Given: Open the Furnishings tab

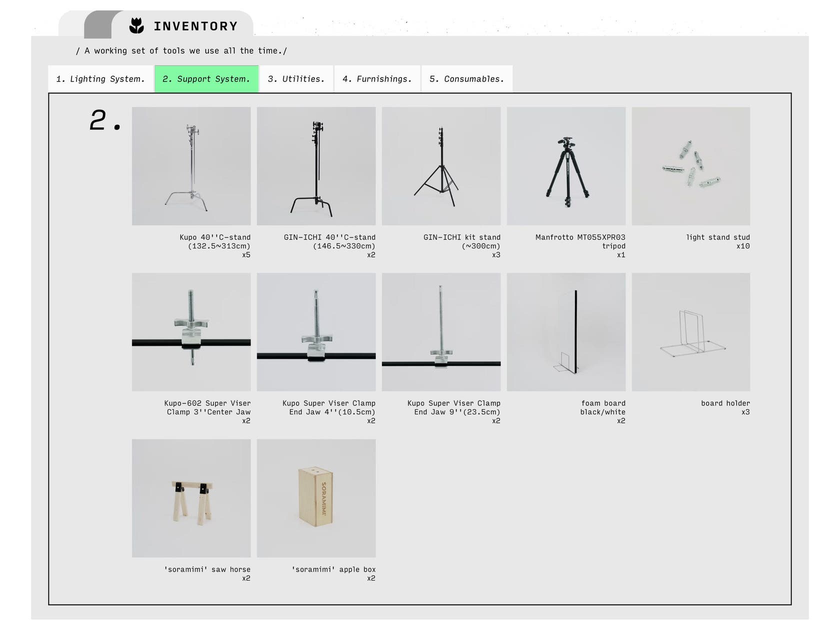Looking at the screenshot, I should pos(377,79).
